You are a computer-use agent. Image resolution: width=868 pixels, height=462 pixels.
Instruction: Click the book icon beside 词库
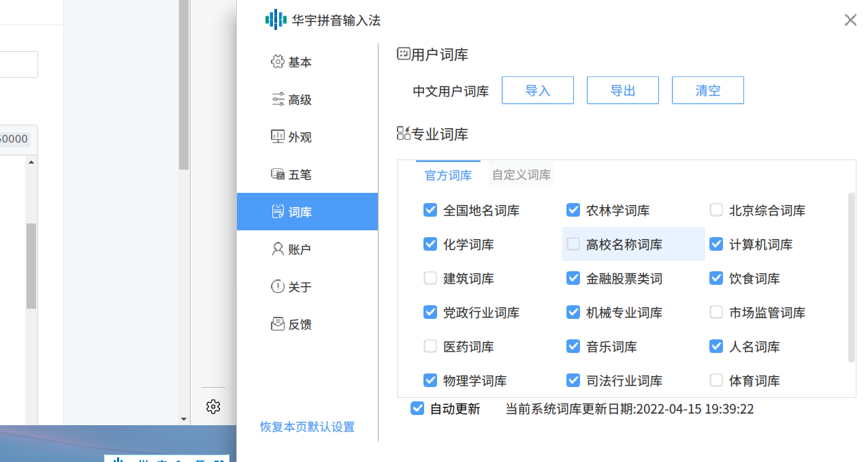tap(278, 212)
